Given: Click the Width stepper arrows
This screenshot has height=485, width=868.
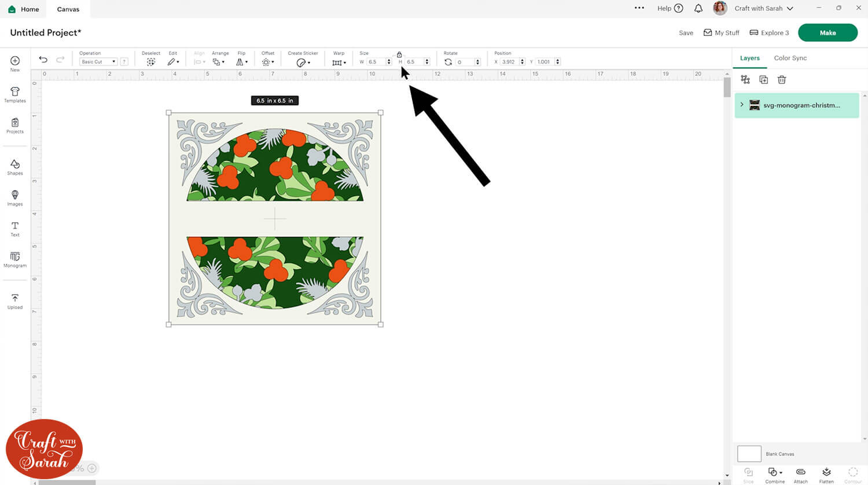Looking at the screenshot, I should tap(389, 62).
